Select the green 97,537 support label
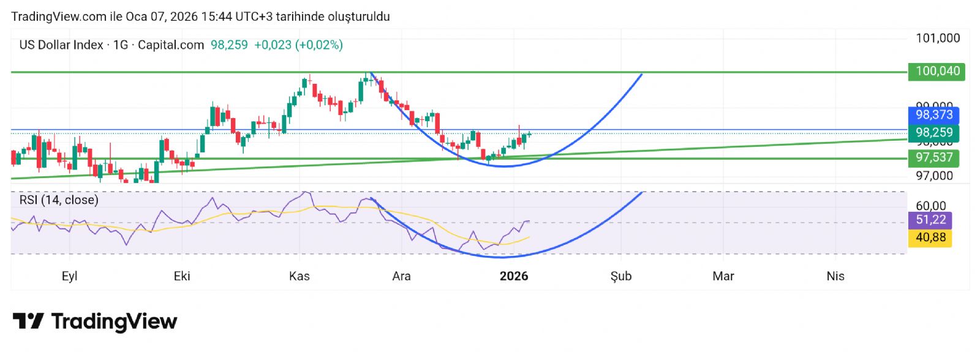The image size is (980, 352). pyautogui.click(x=933, y=157)
